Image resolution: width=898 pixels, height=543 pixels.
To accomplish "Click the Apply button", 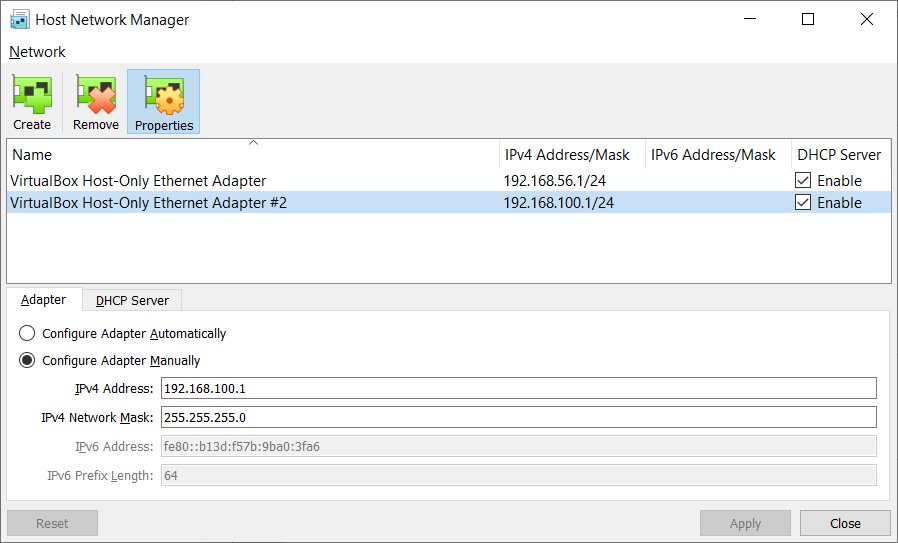I will tap(745, 523).
